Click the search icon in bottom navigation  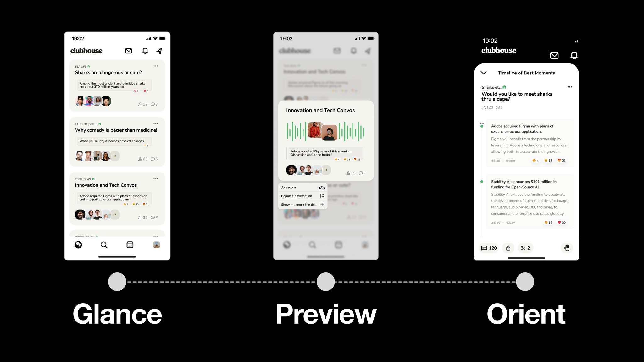(x=104, y=245)
